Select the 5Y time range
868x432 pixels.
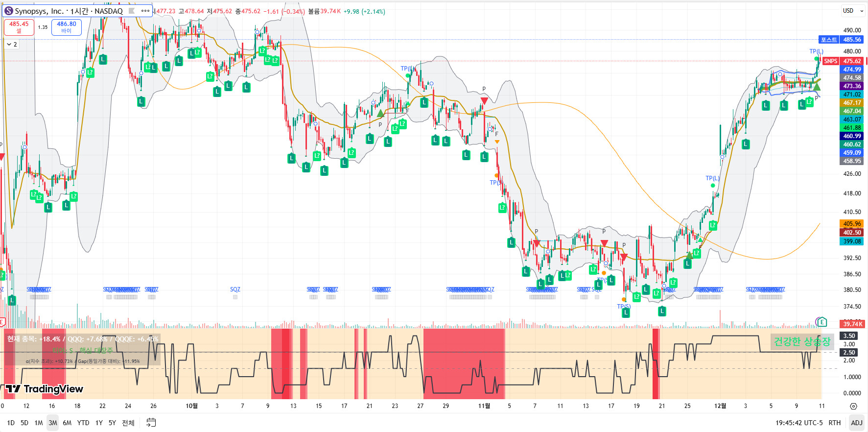pos(112,423)
